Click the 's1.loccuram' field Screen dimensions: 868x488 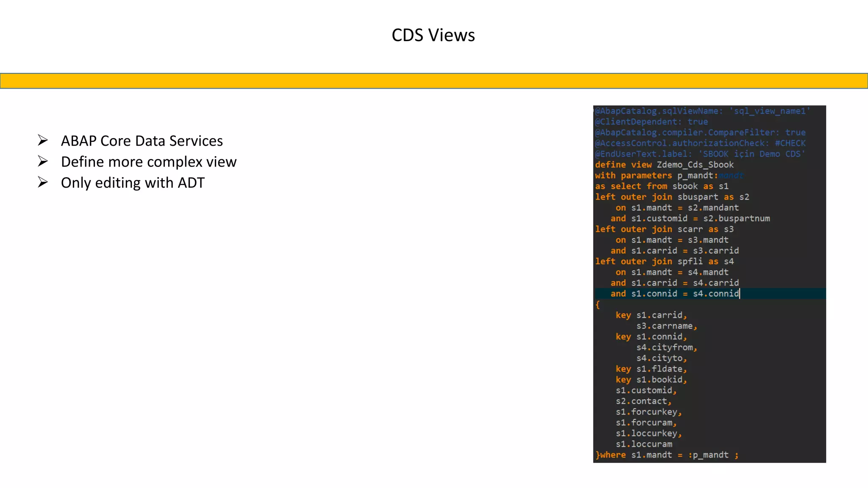[644, 444]
